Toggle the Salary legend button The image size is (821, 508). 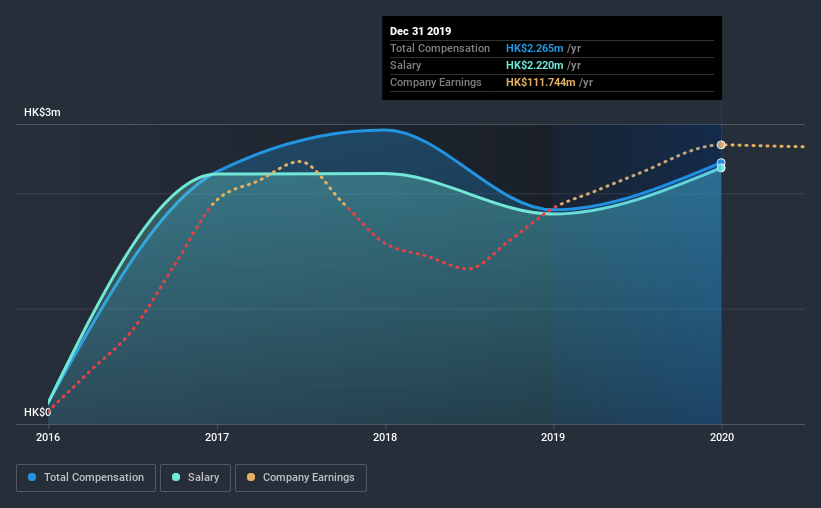[195, 478]
